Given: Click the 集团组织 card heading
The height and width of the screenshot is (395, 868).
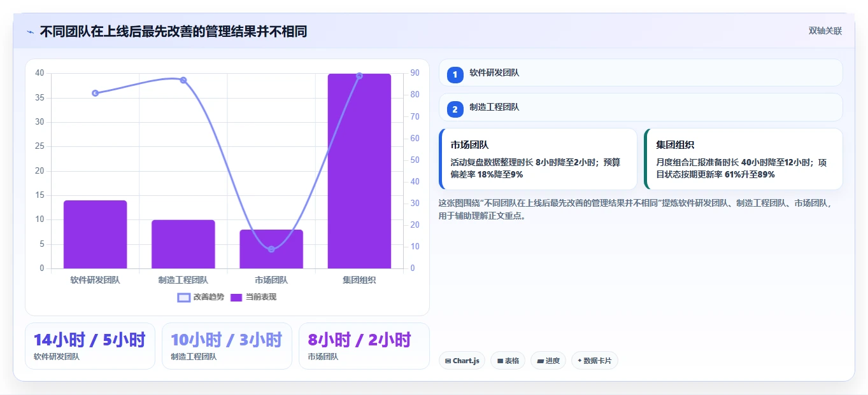Looking at the screenshot, I should pyautogui.click(x=675, y=145).
